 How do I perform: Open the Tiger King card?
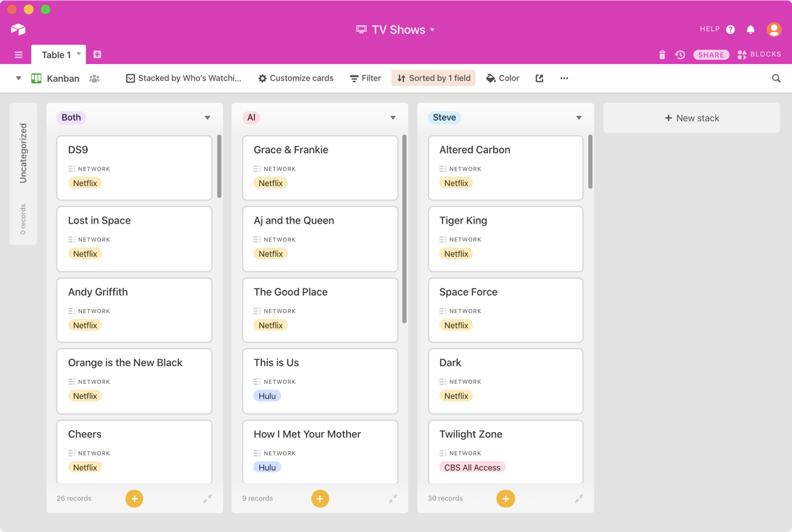click(505, 238)
